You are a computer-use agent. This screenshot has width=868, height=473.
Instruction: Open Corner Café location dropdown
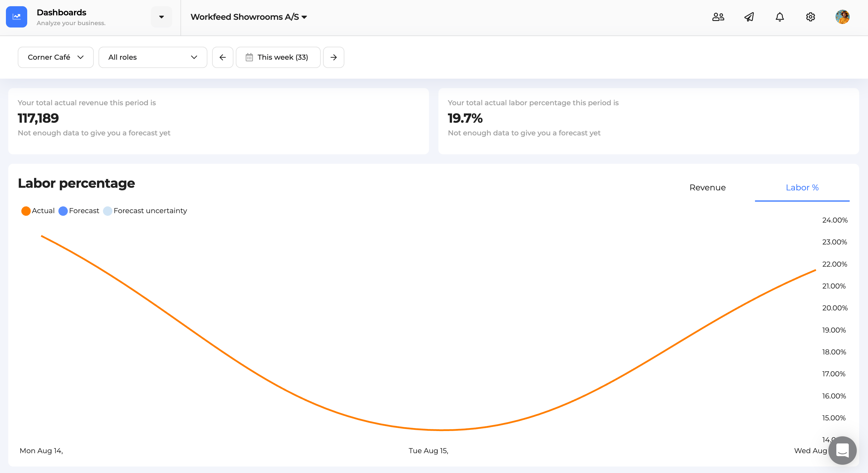coord(56,57)
